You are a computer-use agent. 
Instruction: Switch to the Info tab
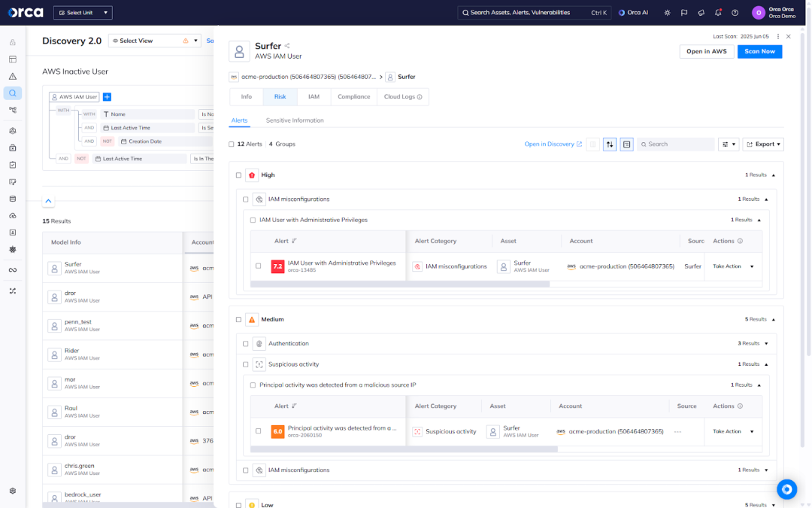[x=247, y=97]
